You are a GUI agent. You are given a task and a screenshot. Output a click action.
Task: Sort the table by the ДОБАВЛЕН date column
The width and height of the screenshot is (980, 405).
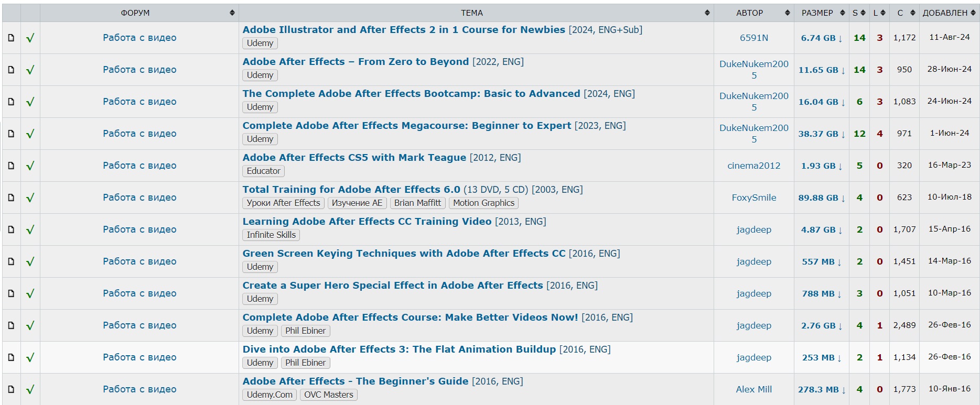[x=949, y=13]
